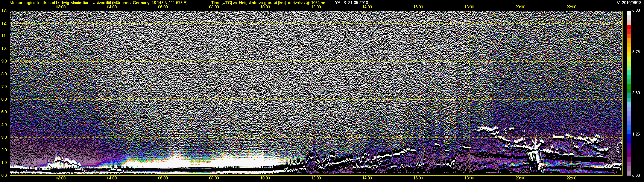The image size is (644, 182).
Task: Click the 0.0 height axis label
Action: tap(4, 175)
